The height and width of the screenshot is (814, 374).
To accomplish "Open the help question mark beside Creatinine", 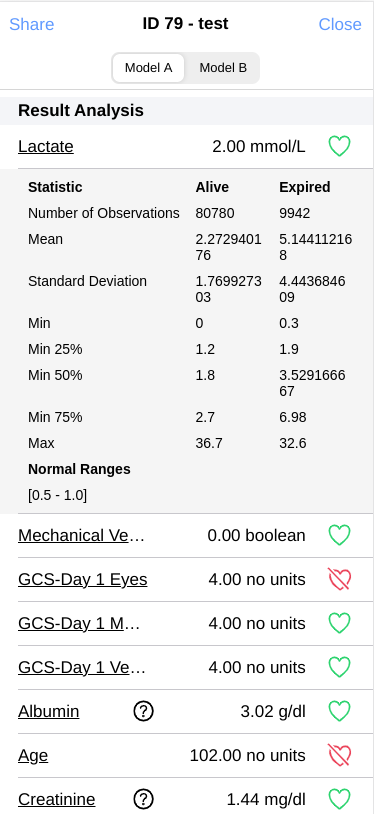I will pyautogui.click(x=143, y=799).
